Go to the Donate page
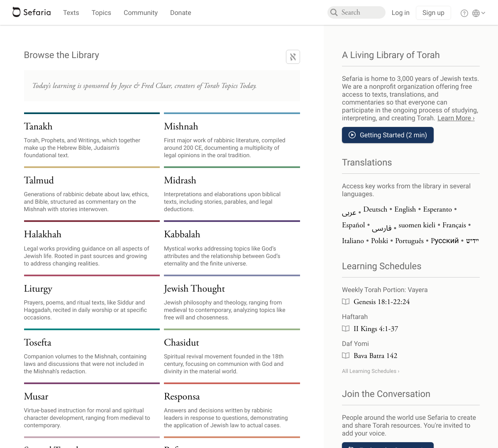Screen dimensions: 498x448 [181, 13]
